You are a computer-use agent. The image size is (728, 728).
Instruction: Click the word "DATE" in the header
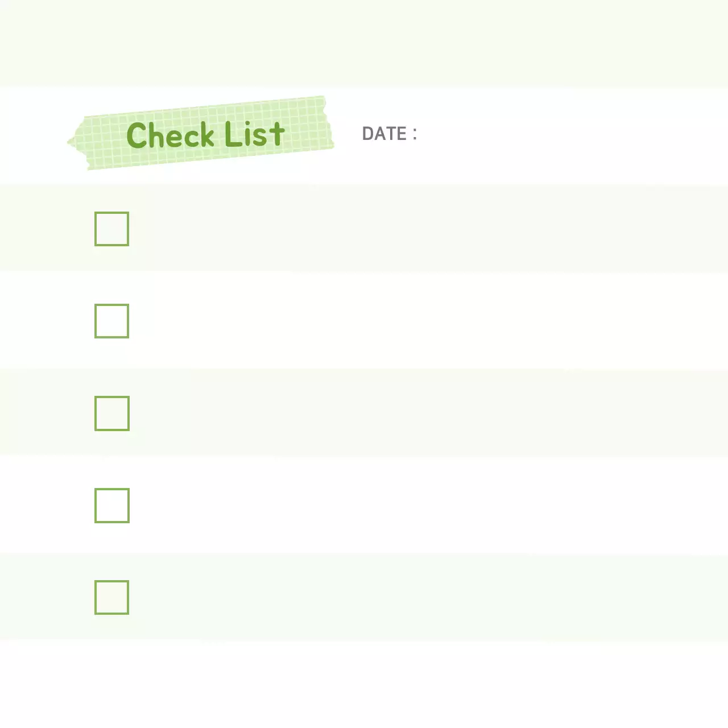coord(384,134)
